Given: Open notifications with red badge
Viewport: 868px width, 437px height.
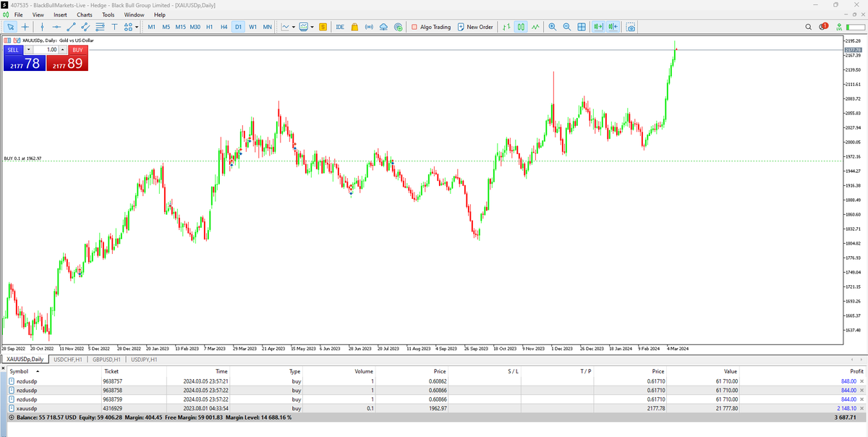Looking at the screenshot, I should tap(823, 27).
